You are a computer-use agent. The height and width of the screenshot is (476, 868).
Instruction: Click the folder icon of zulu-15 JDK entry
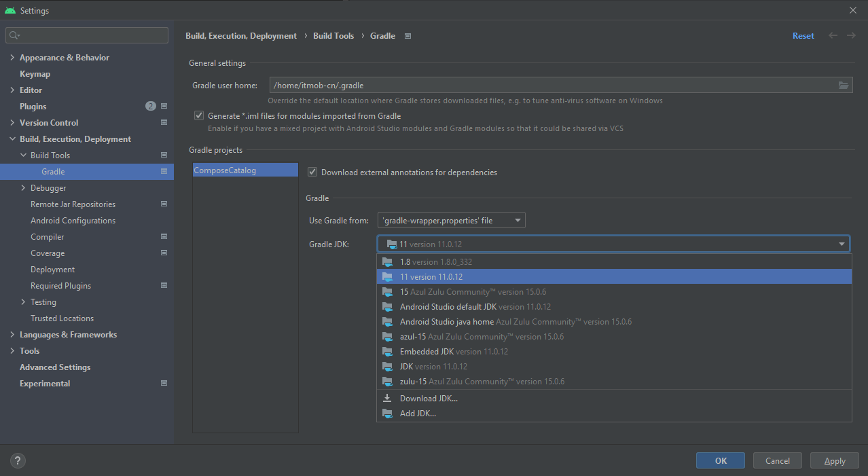pyautogui.click(x=387, y=382)
